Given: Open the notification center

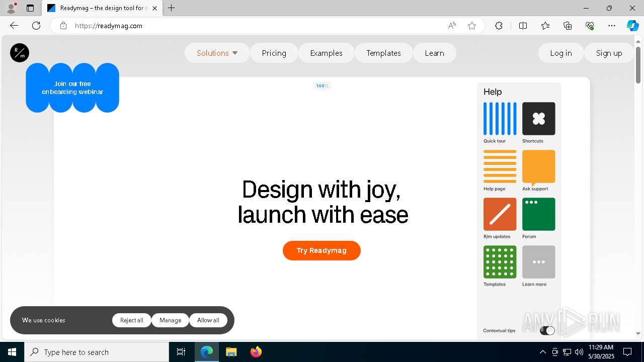Looking at the screenshot, I should point(627,352).
